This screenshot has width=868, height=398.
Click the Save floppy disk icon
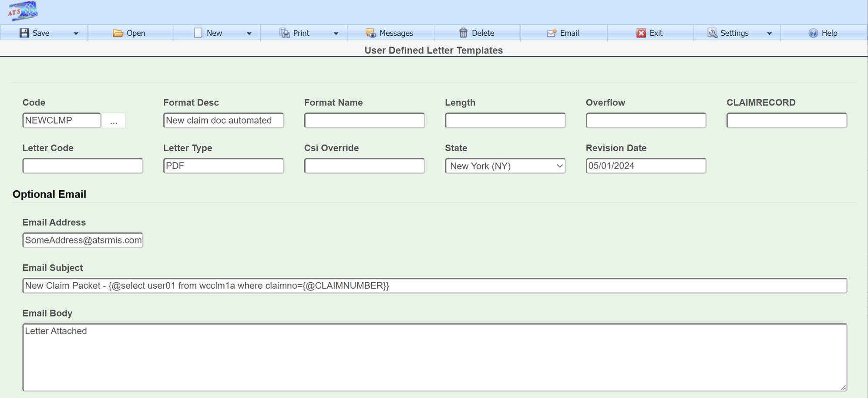click(x=24, y=33)
